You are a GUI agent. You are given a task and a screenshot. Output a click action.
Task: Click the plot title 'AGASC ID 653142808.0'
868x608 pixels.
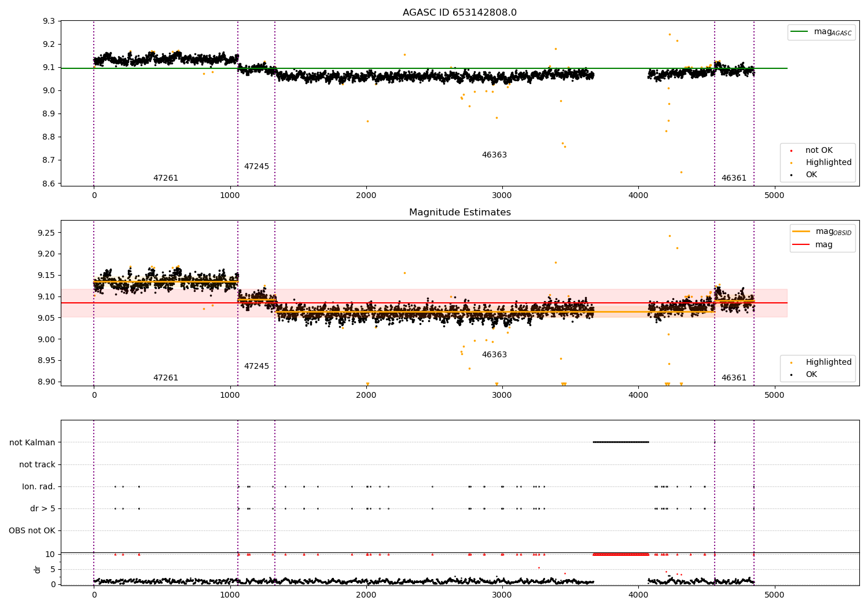point(459,13)
